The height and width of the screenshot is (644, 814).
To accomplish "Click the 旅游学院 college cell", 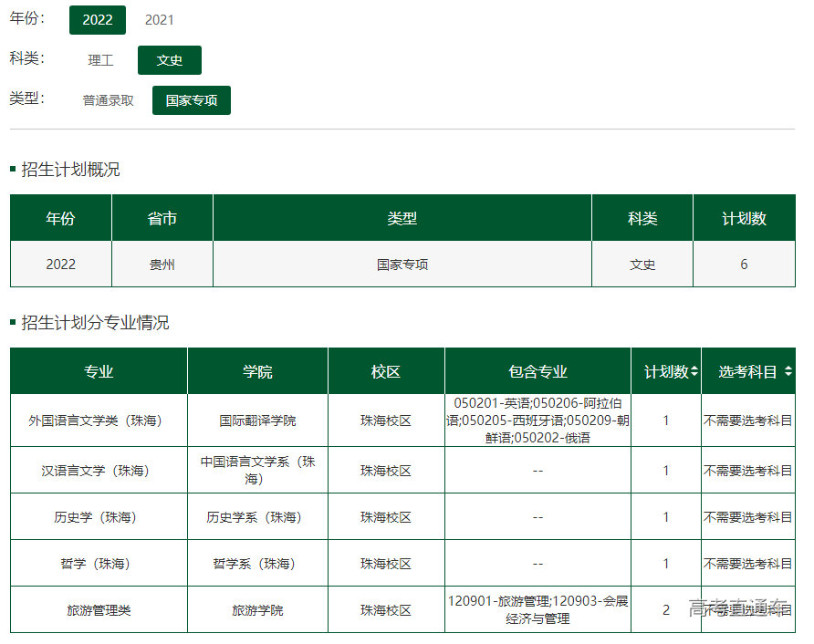I will click(x=257, y=610).
